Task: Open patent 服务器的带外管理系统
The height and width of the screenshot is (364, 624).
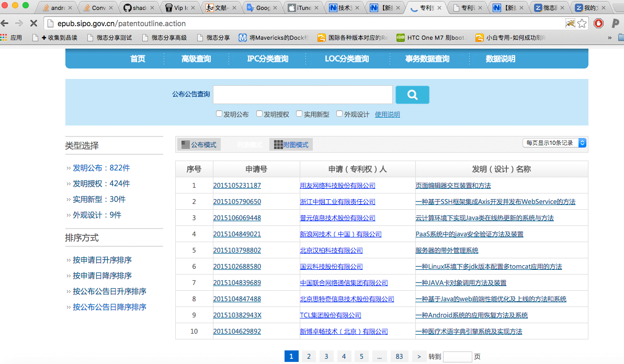Action: click(x=447, y=251)
